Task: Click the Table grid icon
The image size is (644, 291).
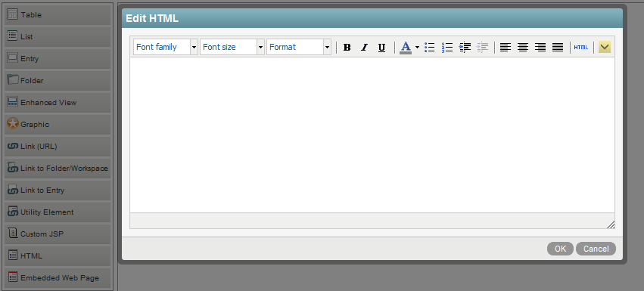Action: pyautogui.click(x=13, y=14)
